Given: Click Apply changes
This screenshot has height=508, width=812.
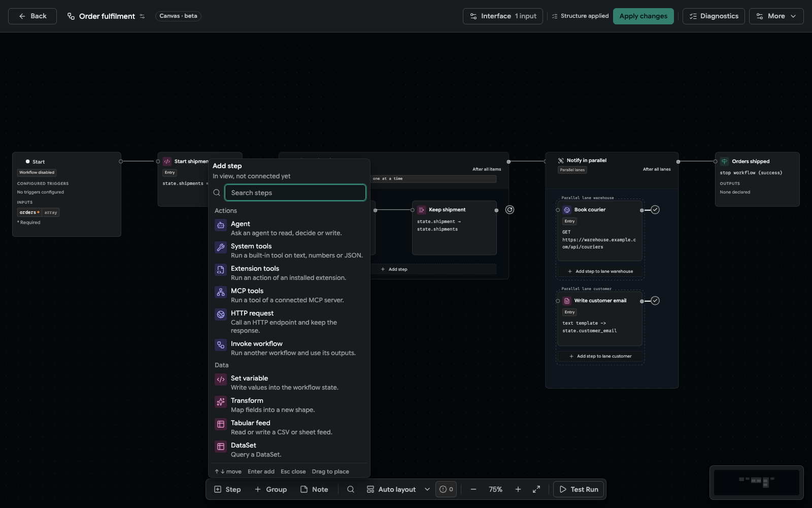Looking at the screenshot, I should (x=644, y=16).
